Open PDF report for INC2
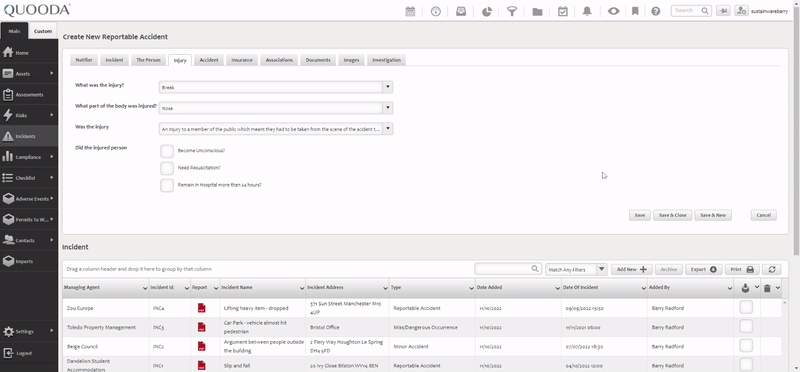Screen dimensions: 800x372 [x=202, y=346]
